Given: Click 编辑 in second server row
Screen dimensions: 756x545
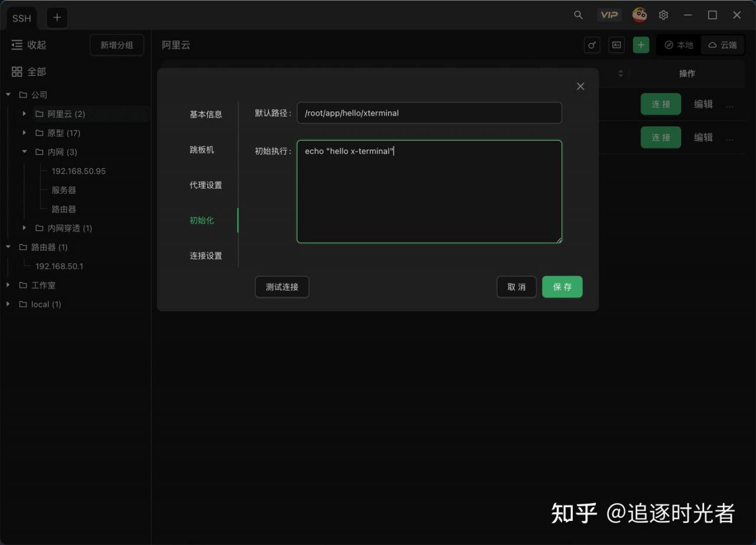Looking at the screenshot, I should (x=703, y=137).
